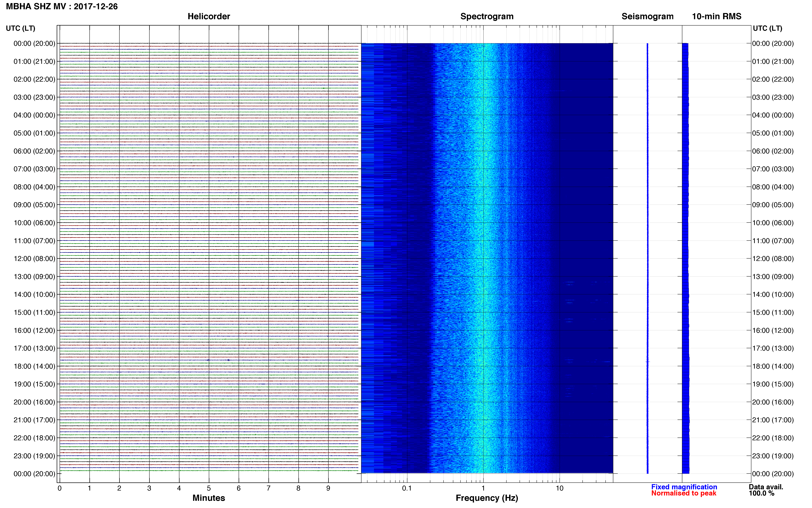Screen dimensions: 812x508
Task: Click "17:00 (13:00)" on the RMS-side time axis
Action: click(x=773, y=348)
